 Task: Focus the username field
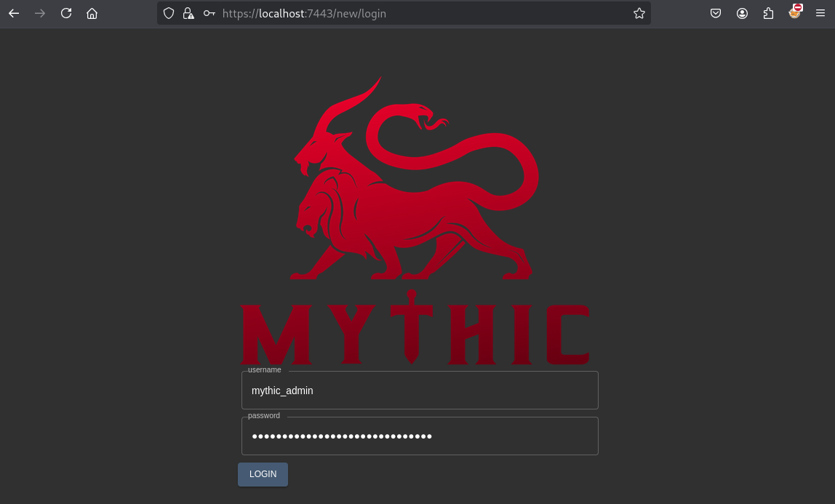coord(420,391)
